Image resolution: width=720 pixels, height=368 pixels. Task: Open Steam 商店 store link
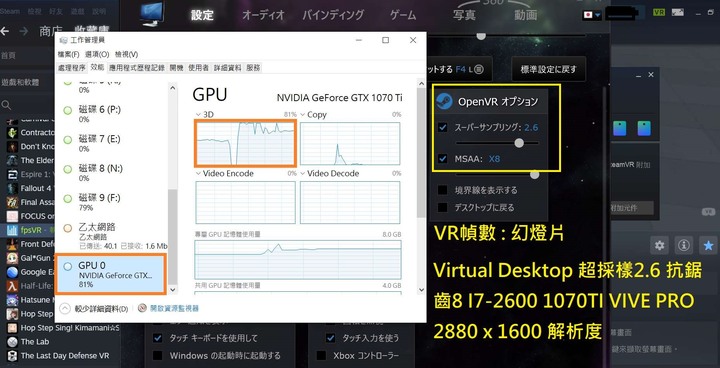[51, 31]
